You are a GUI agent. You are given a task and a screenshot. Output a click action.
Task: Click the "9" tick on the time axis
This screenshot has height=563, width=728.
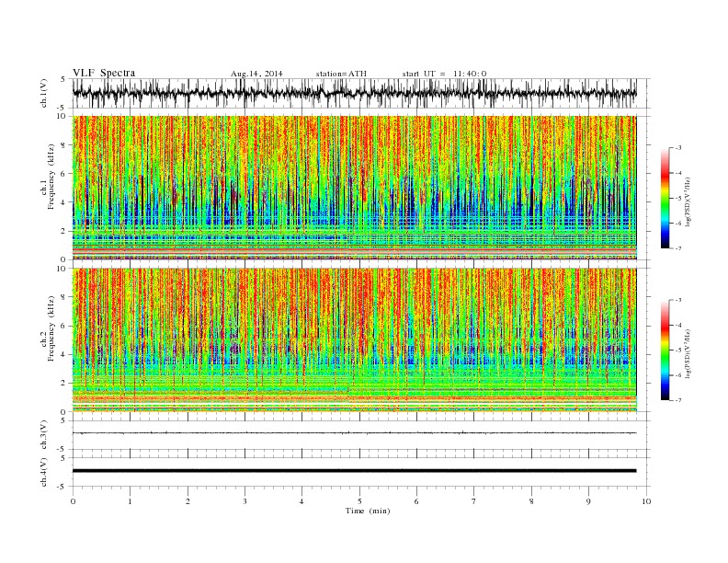[588, 501]
